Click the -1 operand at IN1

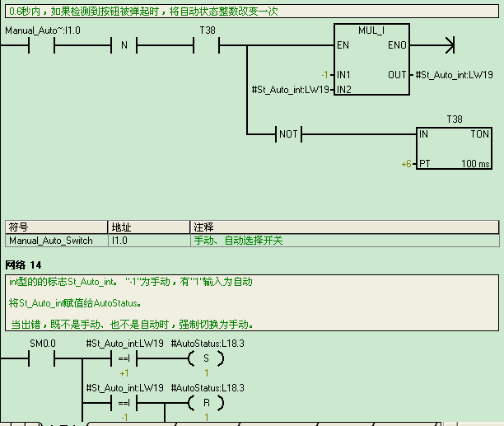[x=325, y=75]
